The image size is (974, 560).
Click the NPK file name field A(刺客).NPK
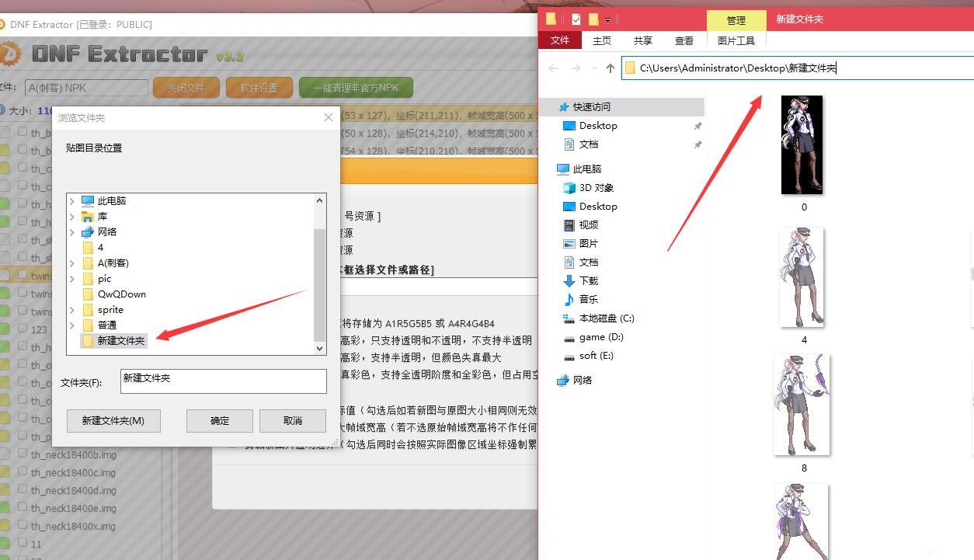(x=86, y=88)
